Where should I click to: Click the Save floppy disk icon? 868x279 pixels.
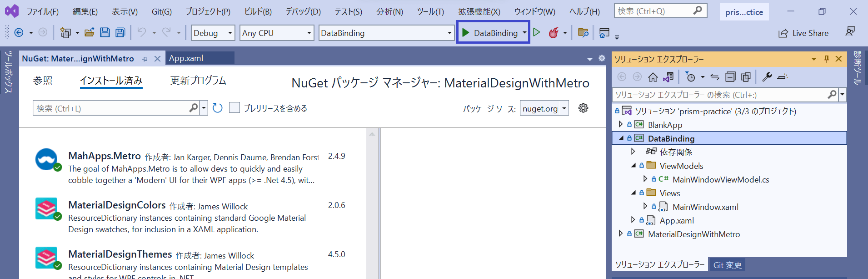(105, 32)
